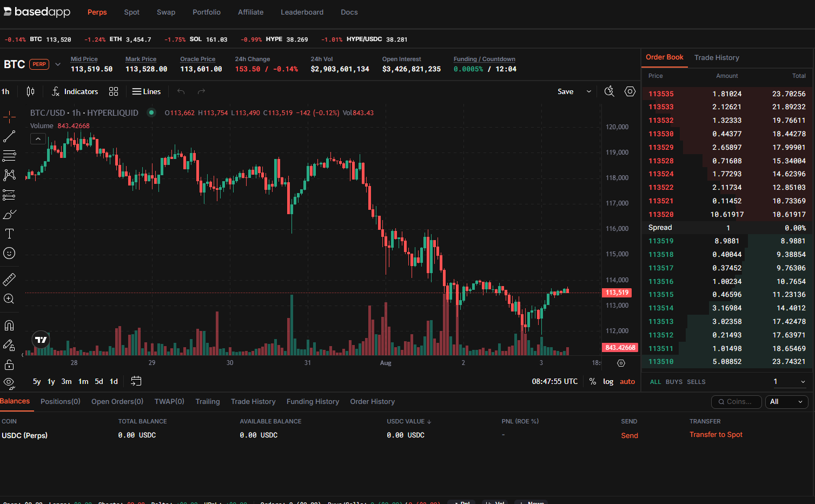
Task: Open the chart layout grid selector
Action: point(114,91)
